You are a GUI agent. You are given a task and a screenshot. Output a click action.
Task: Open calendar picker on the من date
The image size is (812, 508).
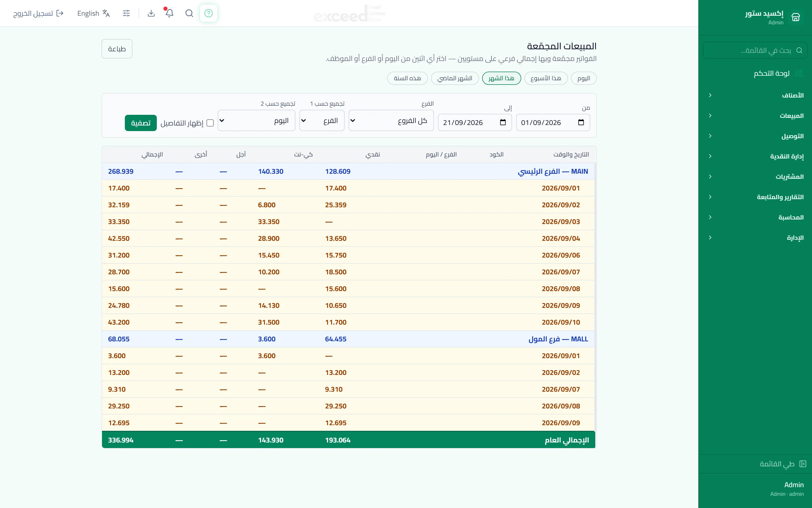click(581, 122)
